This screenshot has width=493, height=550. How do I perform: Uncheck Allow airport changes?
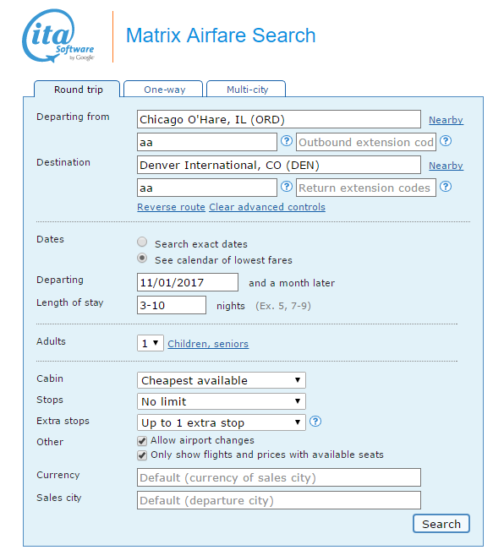pyautogui.click(x=142, y=441)
